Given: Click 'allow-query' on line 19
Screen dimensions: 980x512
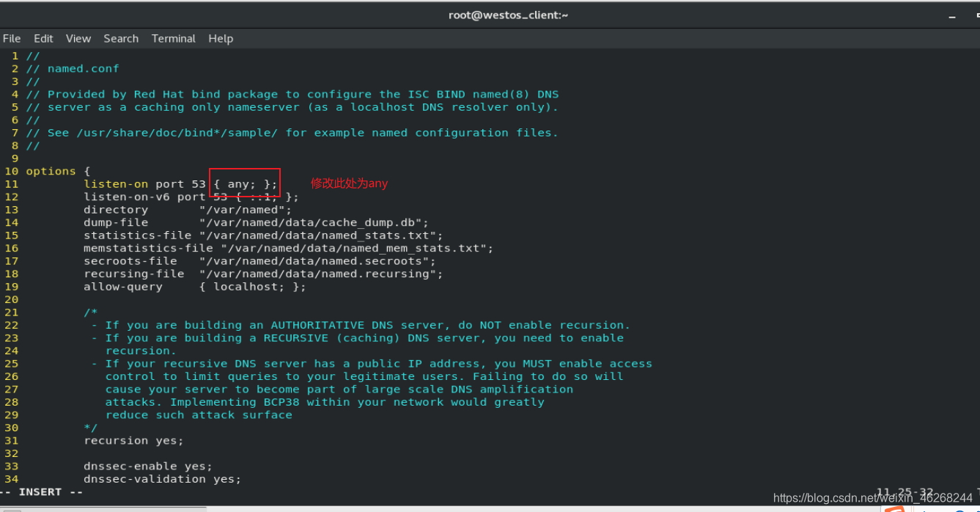Looking at the screenshot, I should (x=123, y=287).
